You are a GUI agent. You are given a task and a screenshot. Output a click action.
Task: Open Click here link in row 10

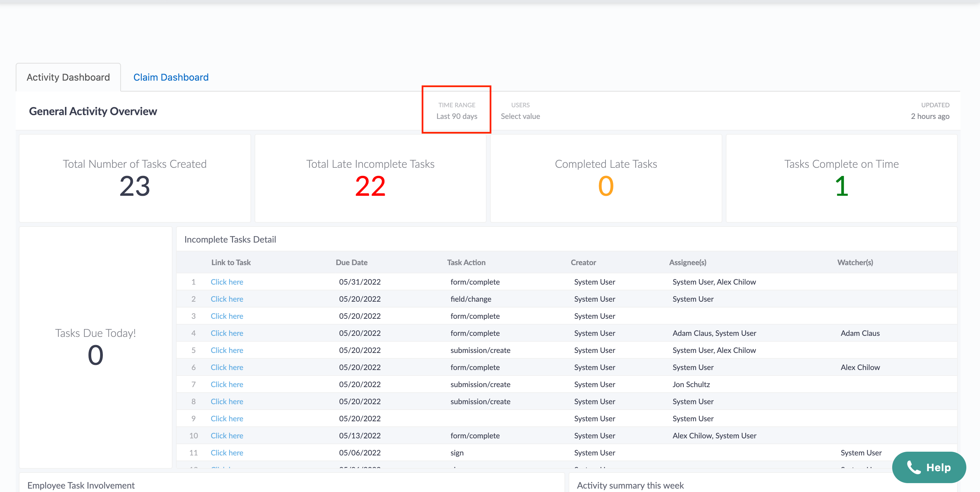tap(227, 436)
